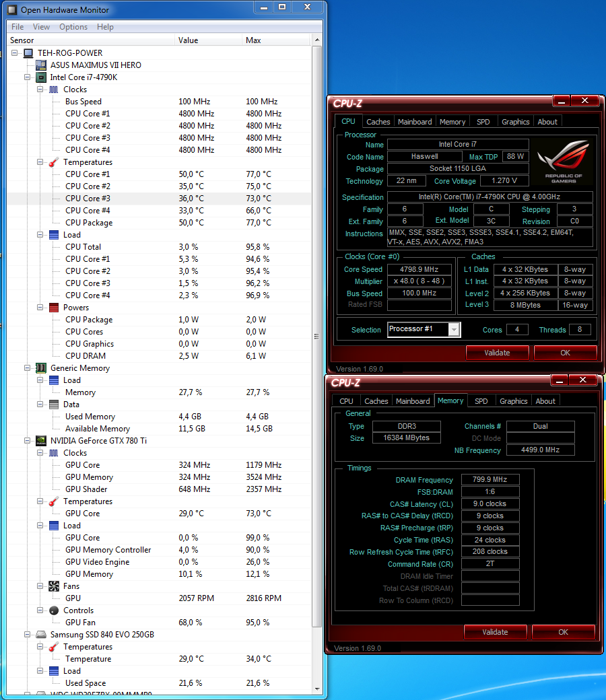Screen dimensions: 606x700
Task: Click the Clocks icon under Intel Core i7-4790K
Action: 54,90
